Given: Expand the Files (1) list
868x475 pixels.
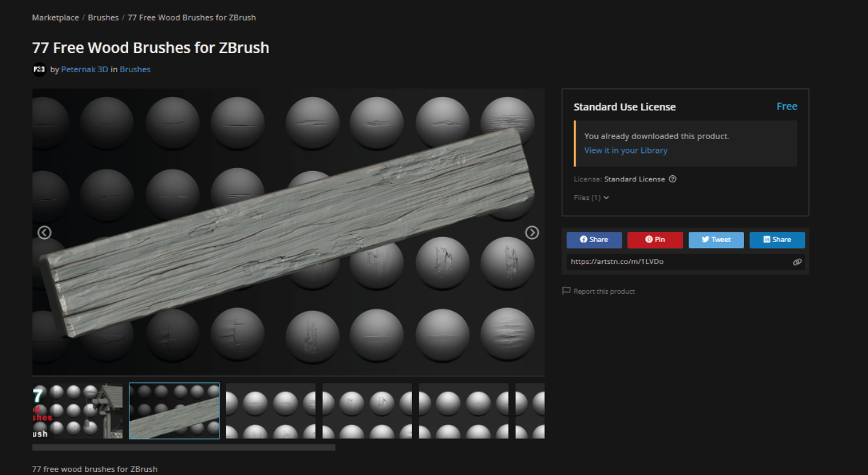Looking at the screenshot, I should click(x=591, y=197).
